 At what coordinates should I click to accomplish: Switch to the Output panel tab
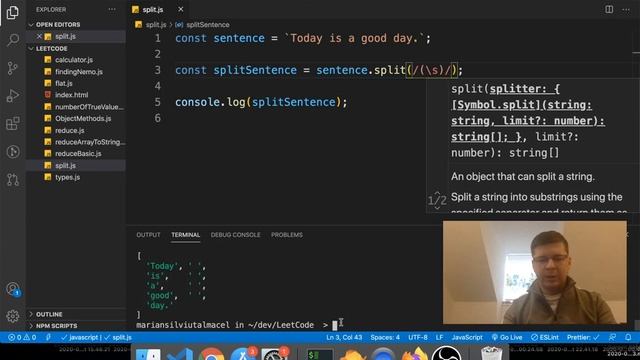pyautogui.click(x=148, y=235)
